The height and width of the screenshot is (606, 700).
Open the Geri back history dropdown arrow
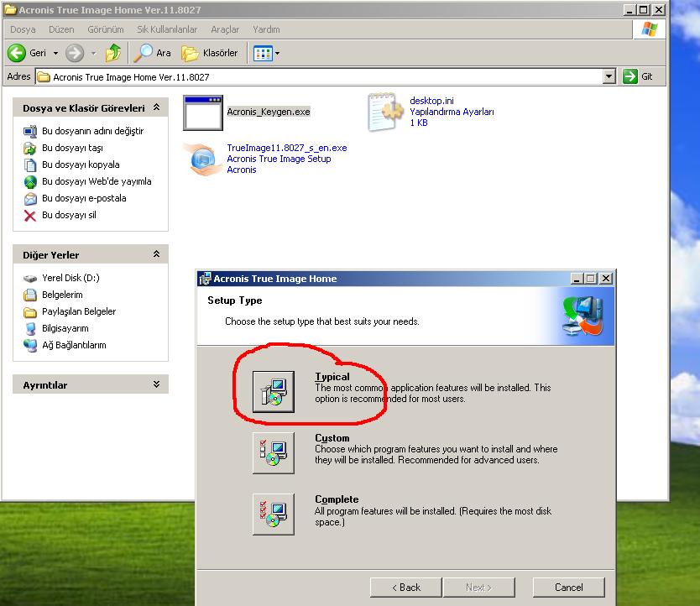(55, 53)
